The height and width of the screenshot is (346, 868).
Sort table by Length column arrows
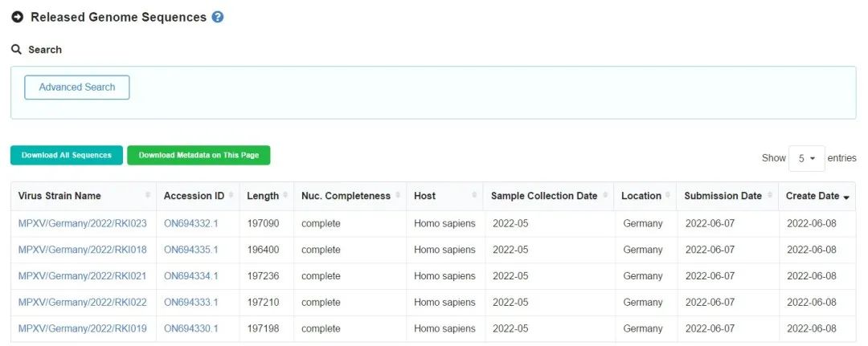(285, 196)
